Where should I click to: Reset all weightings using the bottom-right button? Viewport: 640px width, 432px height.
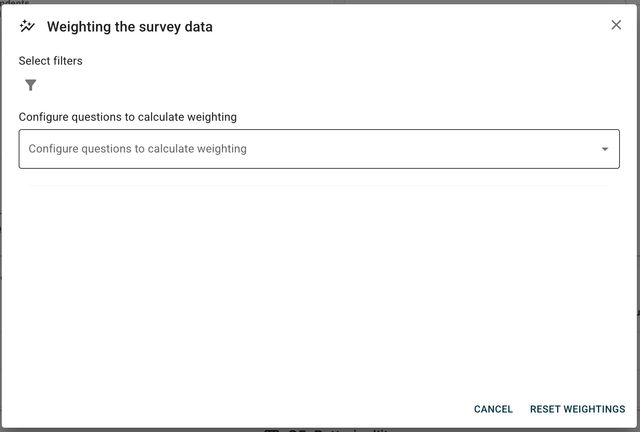coord(577,409)
